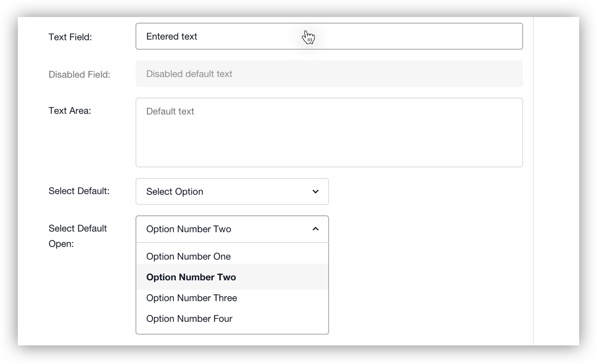Select 'Option Number Four' from the list
The image size is (597, 364).
(189, 319)
